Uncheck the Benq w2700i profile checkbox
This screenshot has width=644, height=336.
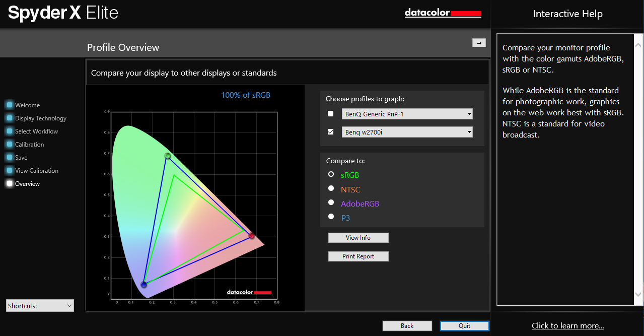tap(331, 132)
